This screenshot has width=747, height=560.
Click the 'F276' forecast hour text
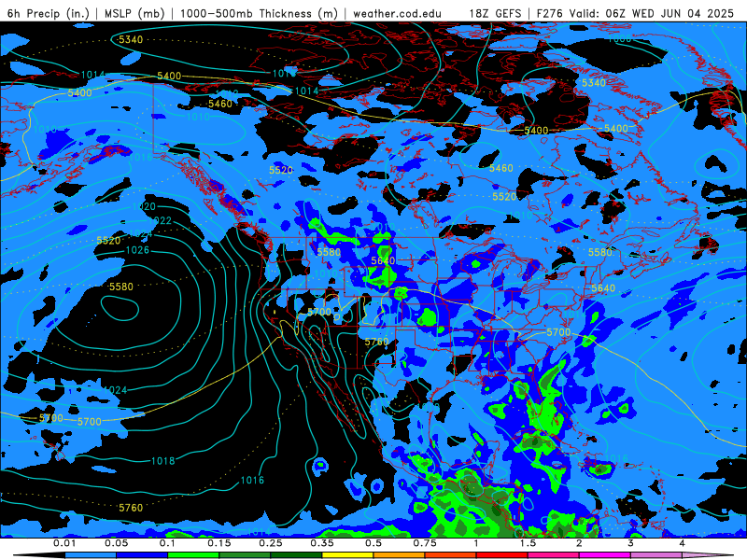pos(550,13)
